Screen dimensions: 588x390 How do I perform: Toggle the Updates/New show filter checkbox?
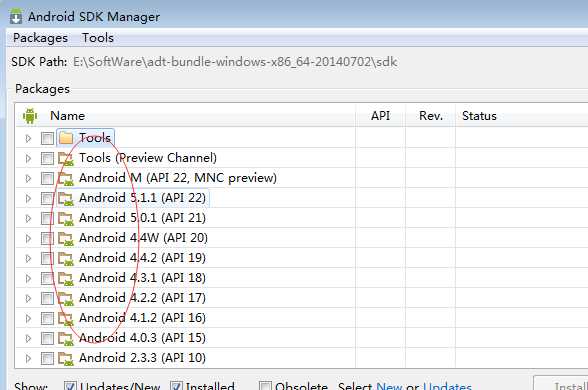coord(70,386)
